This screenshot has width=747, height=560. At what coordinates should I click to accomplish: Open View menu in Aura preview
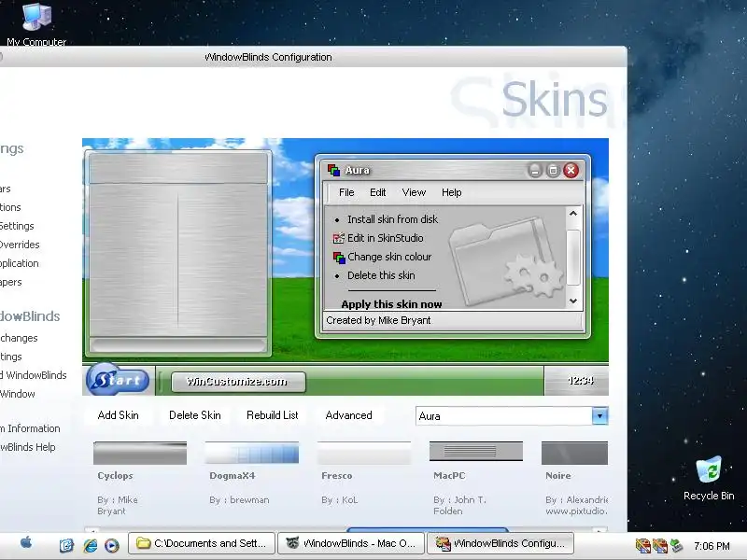(414, 192)
